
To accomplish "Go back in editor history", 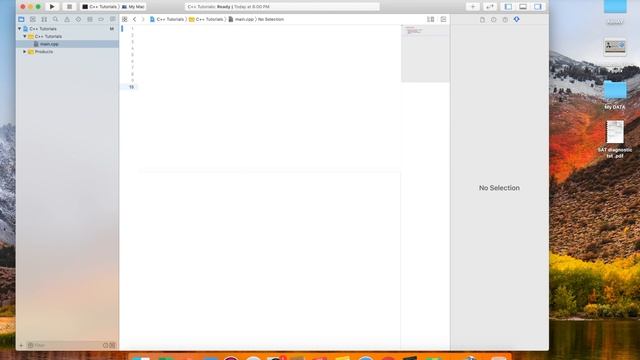I will point(134,19).
